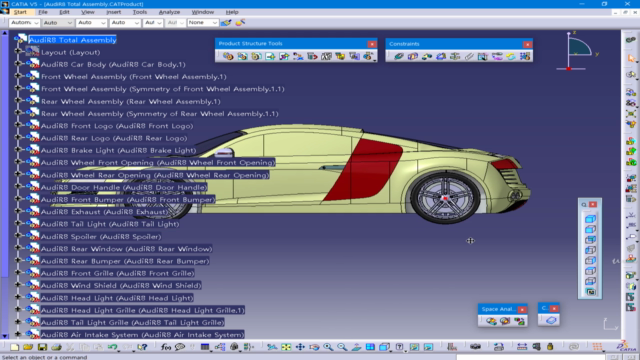Click the compass at top right of viewport
This screenshot has width=640, height=360.
pos(578,51)
